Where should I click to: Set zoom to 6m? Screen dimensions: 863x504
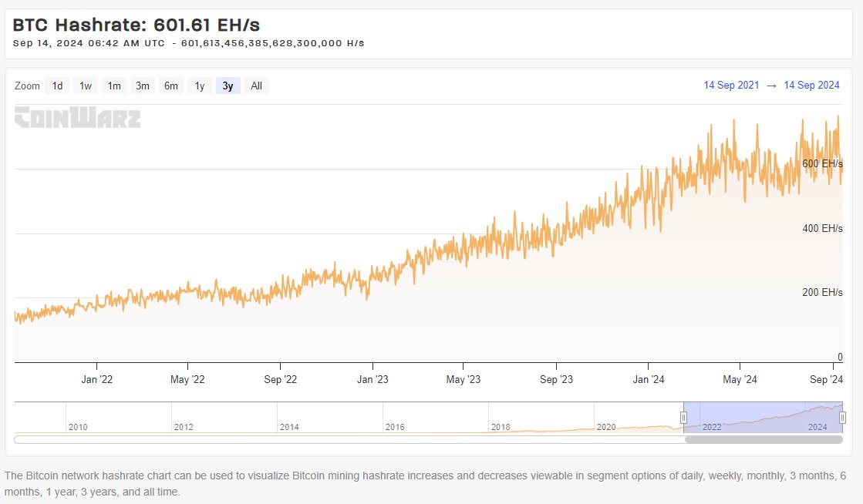(171, 86)
